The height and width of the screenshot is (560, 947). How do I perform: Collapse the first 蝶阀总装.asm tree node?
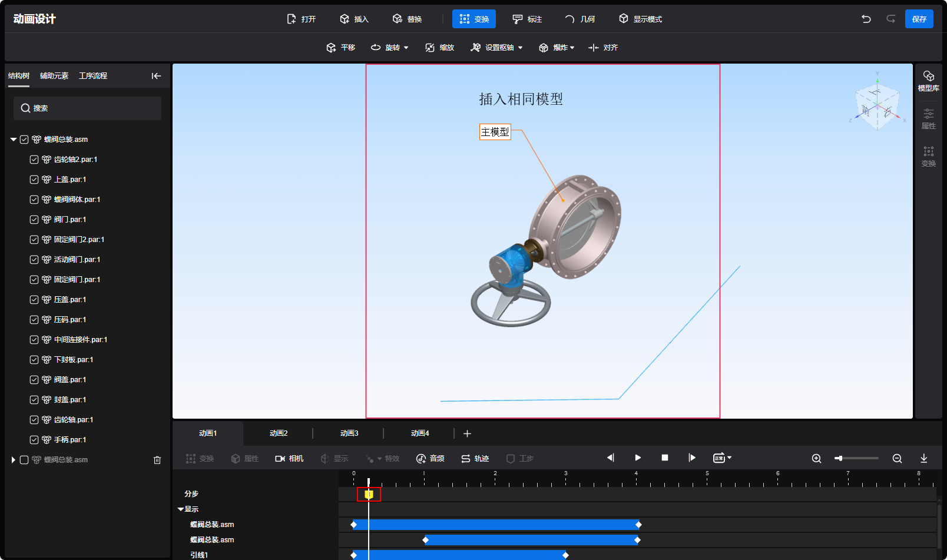click(14, 140)
